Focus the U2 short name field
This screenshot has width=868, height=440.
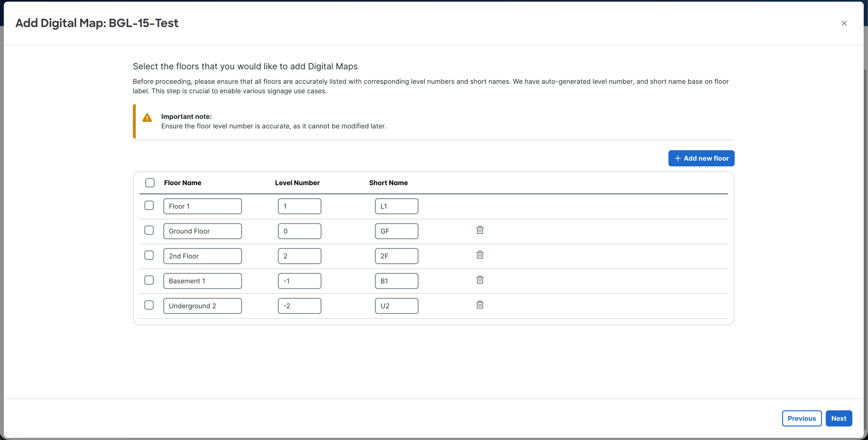(x=396, y=306)
